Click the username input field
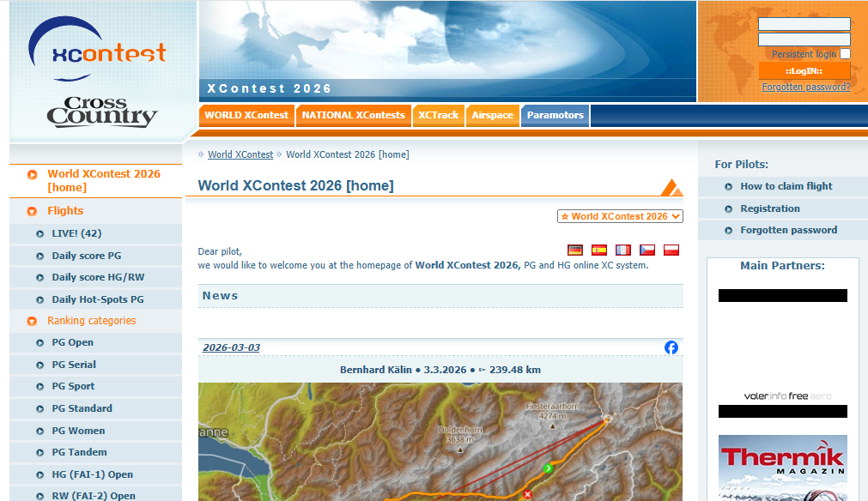Screen dimensions: 868x501 point(804,24)
